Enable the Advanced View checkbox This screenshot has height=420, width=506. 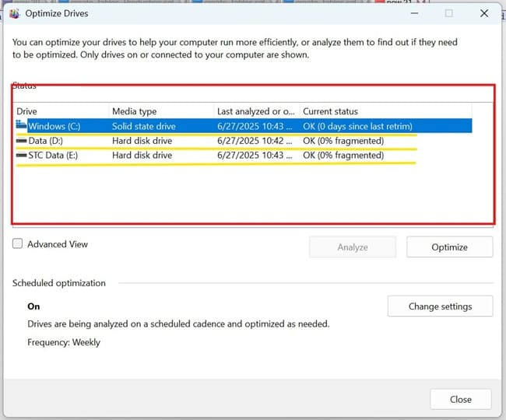click(17, 243)
